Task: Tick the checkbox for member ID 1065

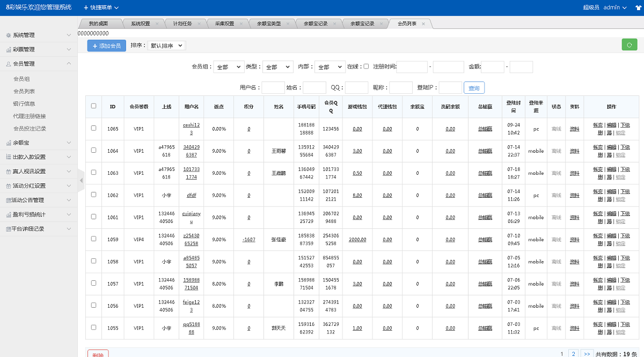Action: click(93, 128)
